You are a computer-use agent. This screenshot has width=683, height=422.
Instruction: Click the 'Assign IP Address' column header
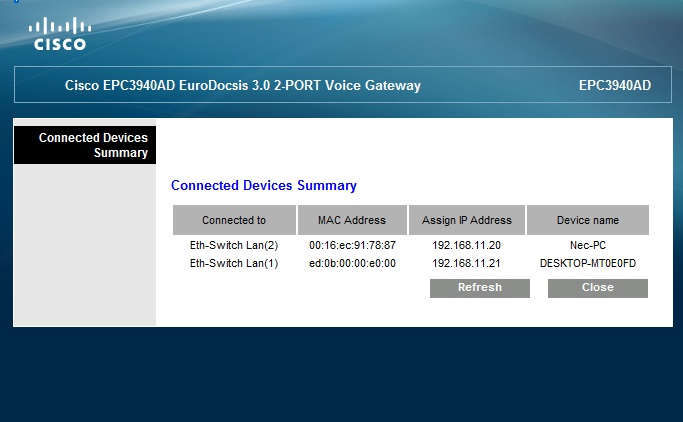(467, 220)
